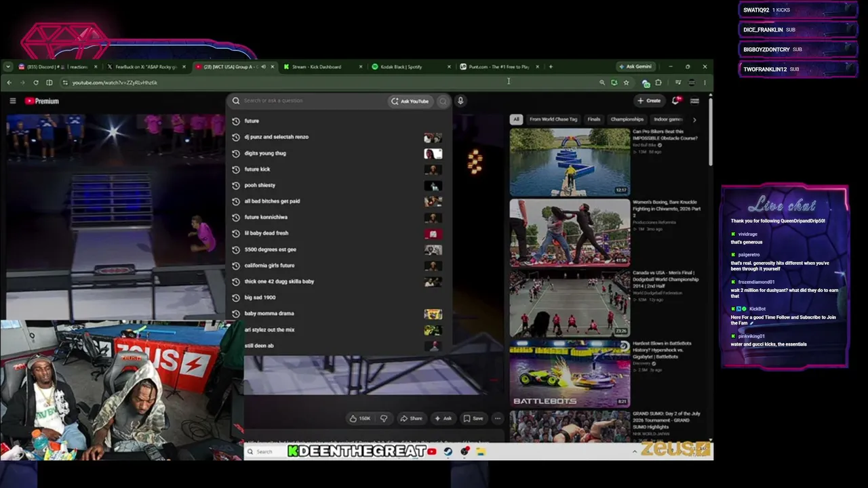
Task: Open the BattleBots video thumbnail
Action: tap(570, 374)
